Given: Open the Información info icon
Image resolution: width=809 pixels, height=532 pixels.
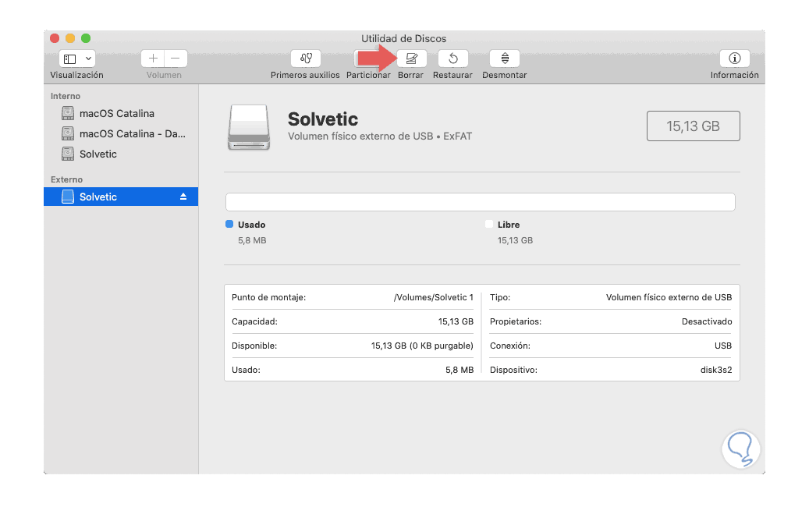Looking at the screenshot, I should point(734,59).
